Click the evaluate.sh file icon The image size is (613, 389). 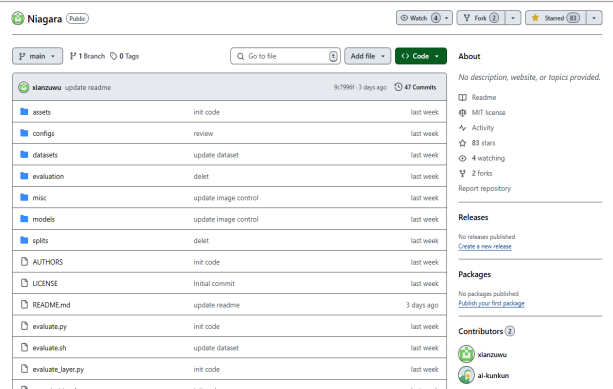pos(24,347)
